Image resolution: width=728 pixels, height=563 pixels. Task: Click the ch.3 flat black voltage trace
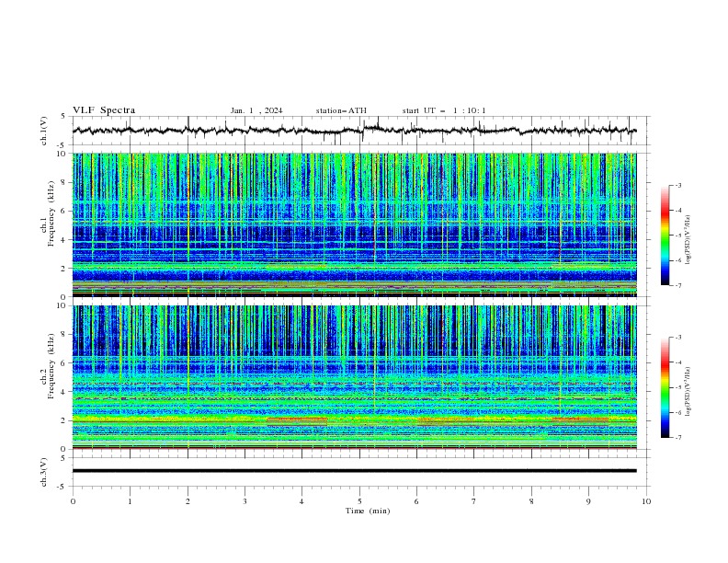(x=354, y=471)
